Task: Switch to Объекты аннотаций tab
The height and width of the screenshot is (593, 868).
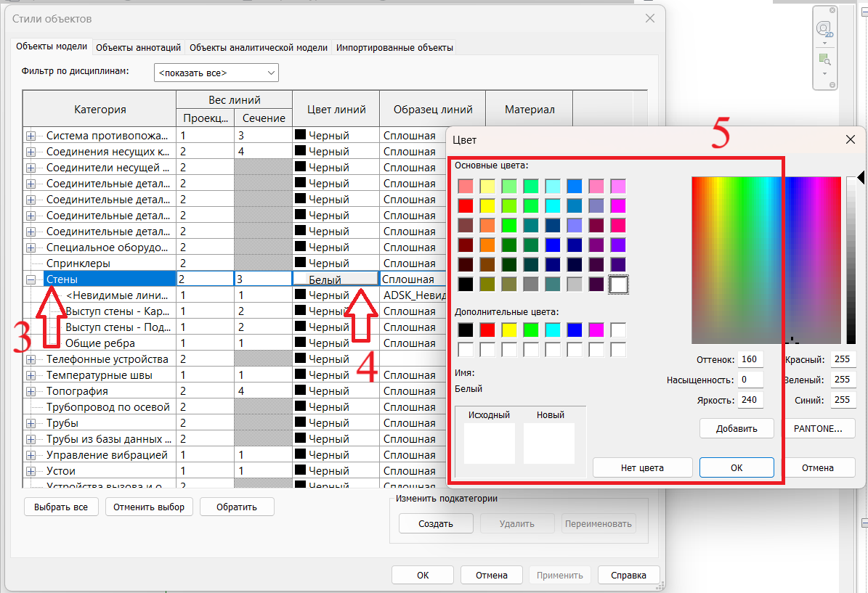Action: coord(139,48)
